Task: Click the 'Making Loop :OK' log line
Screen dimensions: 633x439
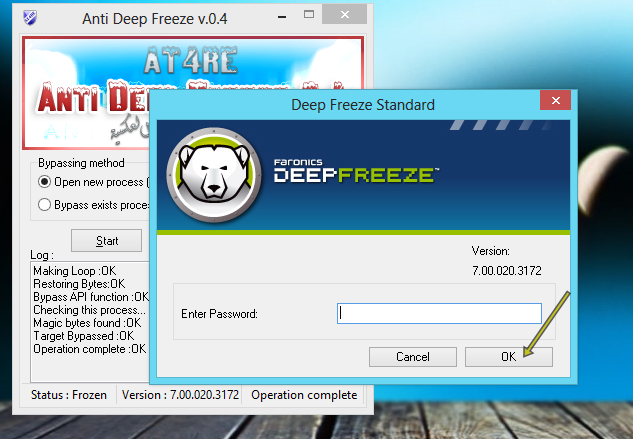Action: [75, 271]
